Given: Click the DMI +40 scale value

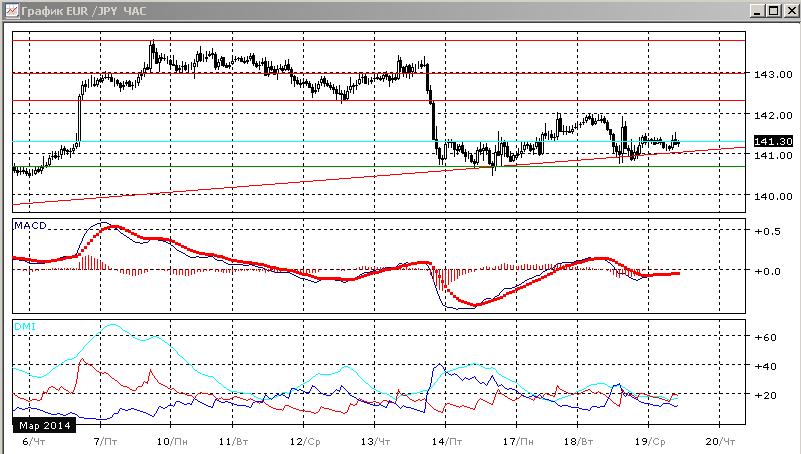Looking at the screenshot, I should pyautogui.click(x=765, y=366).
